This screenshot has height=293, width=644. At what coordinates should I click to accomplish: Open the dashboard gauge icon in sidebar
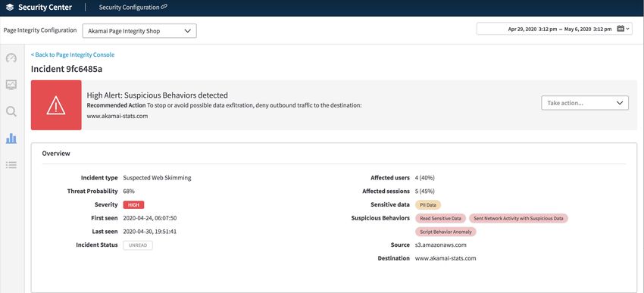(x=11, y=58)
